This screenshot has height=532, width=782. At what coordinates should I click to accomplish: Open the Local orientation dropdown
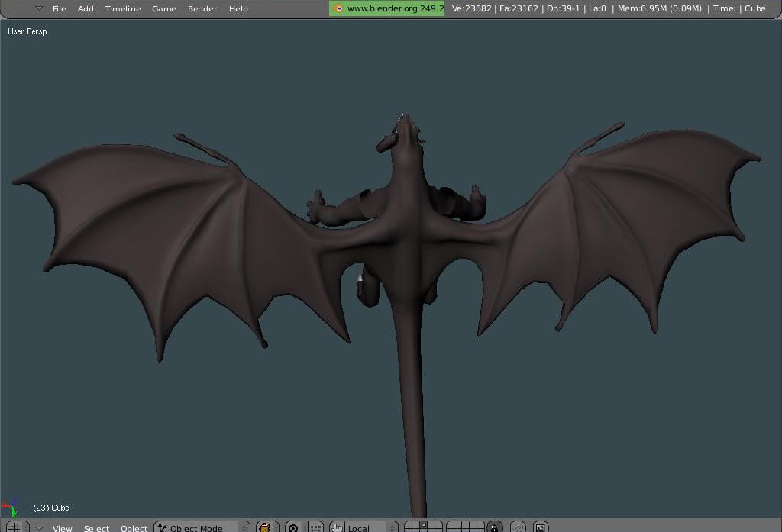click(x=372, y=527)
